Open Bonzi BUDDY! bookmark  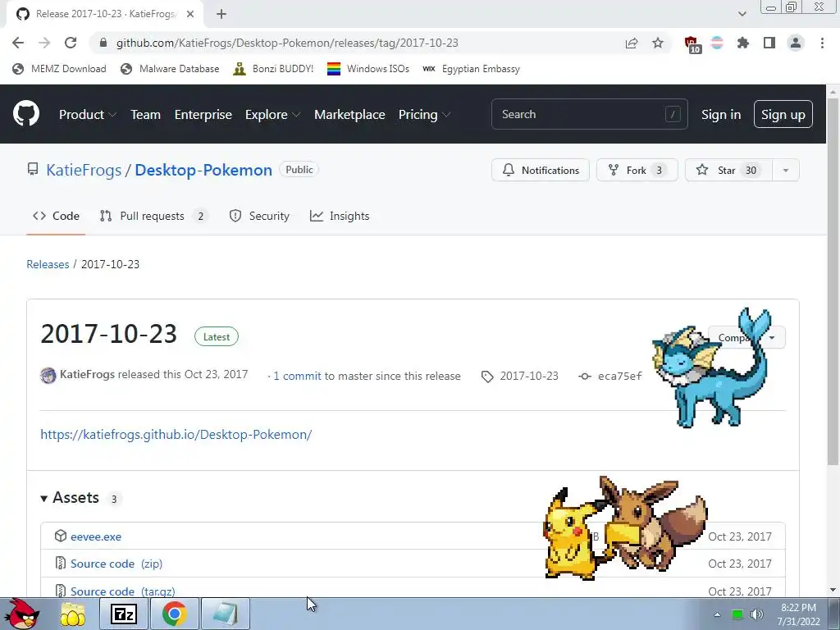click(274, 69)
